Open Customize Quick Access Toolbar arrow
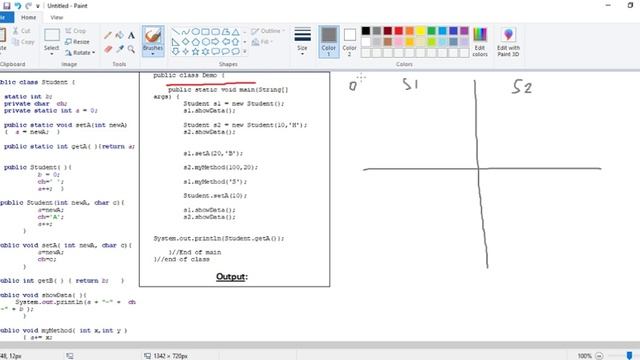Screen dimensions: 640x360 pos(38,6)
